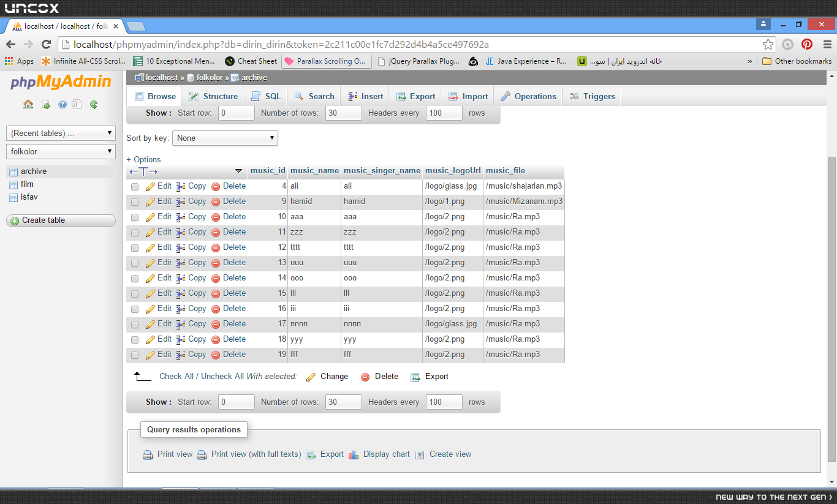Check the checkbox for music_id 14

(x=135, y=279)
